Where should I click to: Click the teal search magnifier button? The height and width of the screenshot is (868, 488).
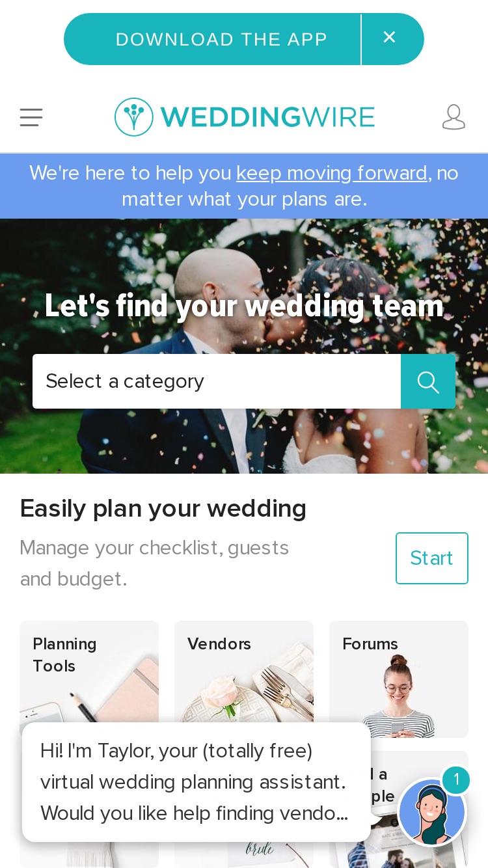click(x=428, y=381)
